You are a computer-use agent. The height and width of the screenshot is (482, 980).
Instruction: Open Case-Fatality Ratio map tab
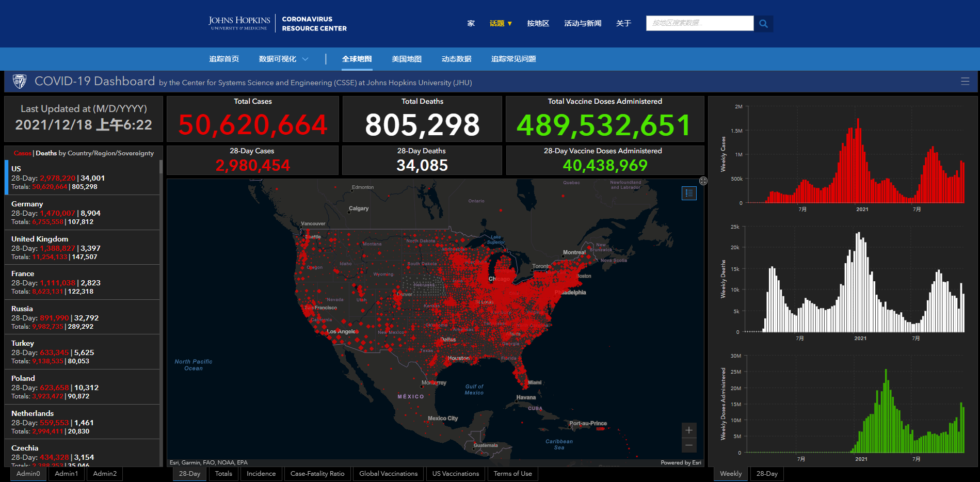click(x=317, y=474)
